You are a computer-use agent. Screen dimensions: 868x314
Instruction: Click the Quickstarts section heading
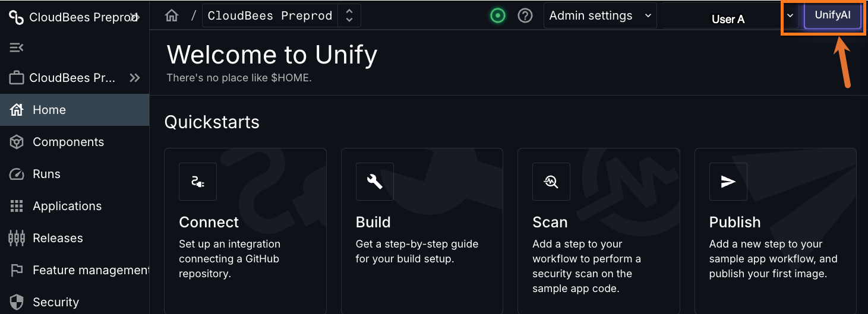tap(212, 122)
